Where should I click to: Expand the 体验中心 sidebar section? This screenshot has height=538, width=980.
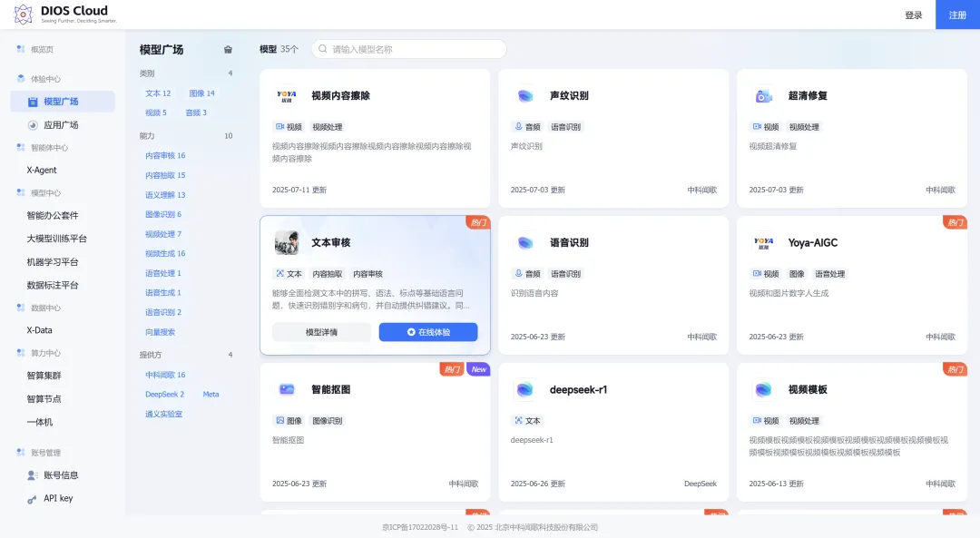coord(45,79)
